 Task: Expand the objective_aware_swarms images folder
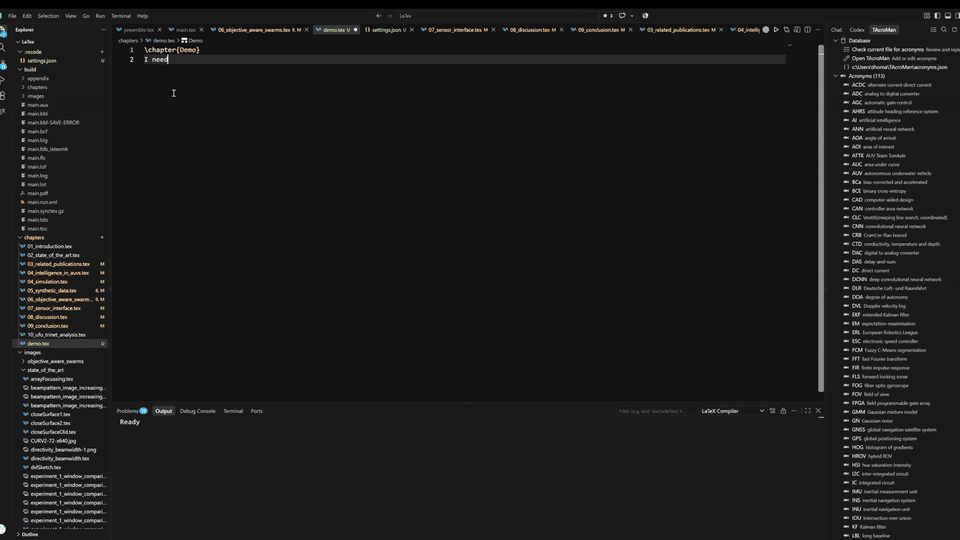pos(23,361)
